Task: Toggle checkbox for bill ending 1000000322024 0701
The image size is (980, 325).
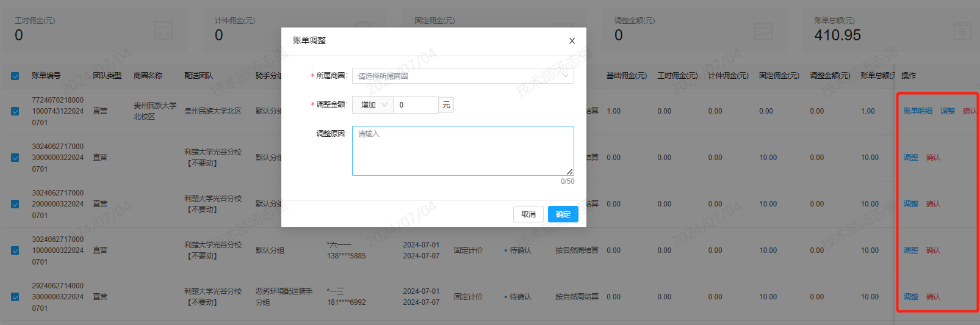Action: pyautogui.click(x=15, y=250)
